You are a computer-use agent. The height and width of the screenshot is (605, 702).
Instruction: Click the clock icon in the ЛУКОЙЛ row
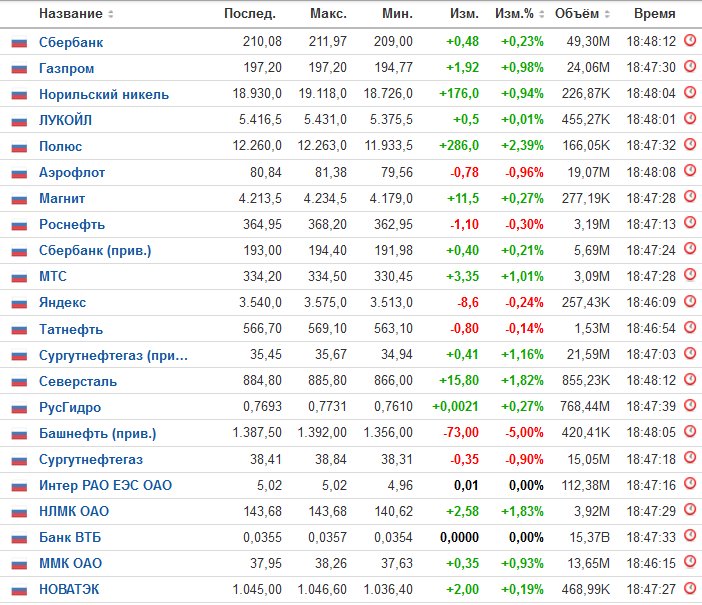(690, 119)
